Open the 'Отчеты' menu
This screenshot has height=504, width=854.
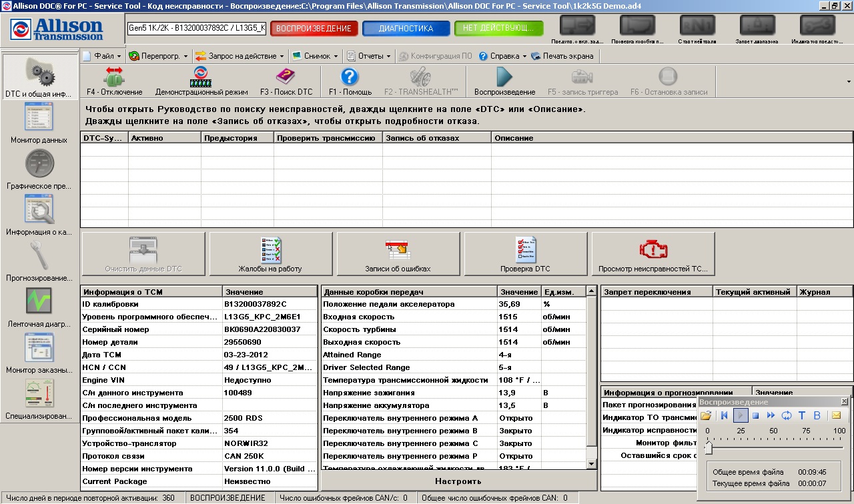pos(368,56)
